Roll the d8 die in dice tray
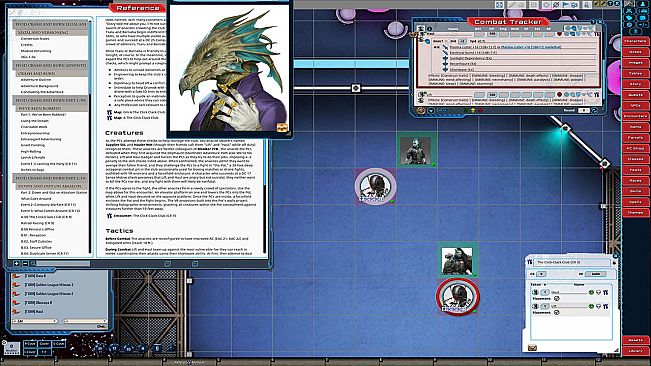The height and width of the screenshot is (366, 651). pyautogui.click(x=143, y=348)
